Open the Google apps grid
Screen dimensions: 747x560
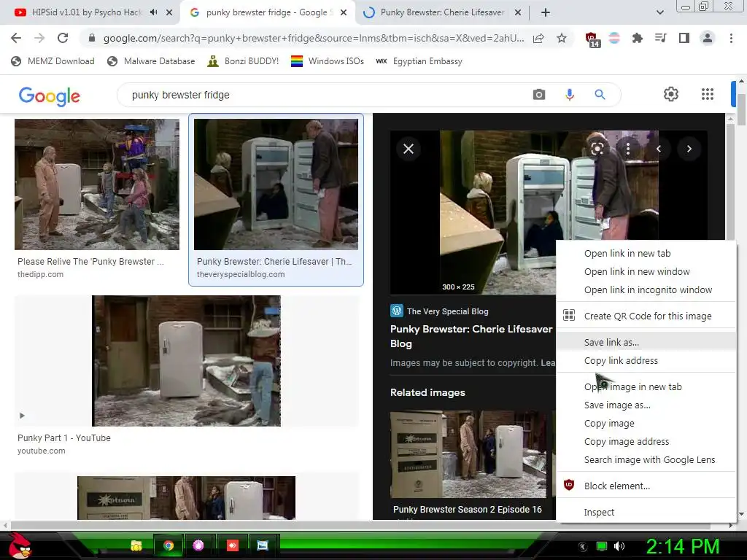(x=708, y=94)
